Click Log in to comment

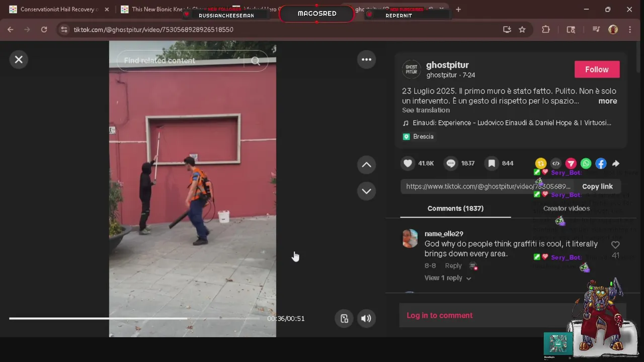439,315
